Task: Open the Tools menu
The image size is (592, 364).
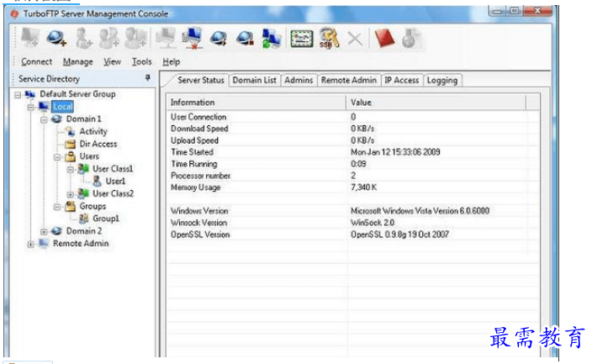Action: [x=141, y=61]
